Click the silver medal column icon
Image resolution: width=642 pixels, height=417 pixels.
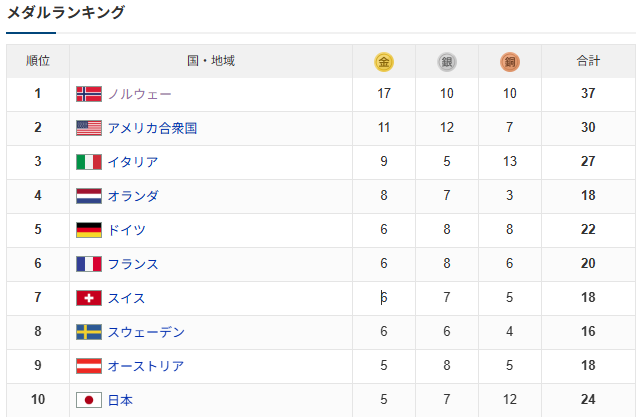tap(447, 62)
